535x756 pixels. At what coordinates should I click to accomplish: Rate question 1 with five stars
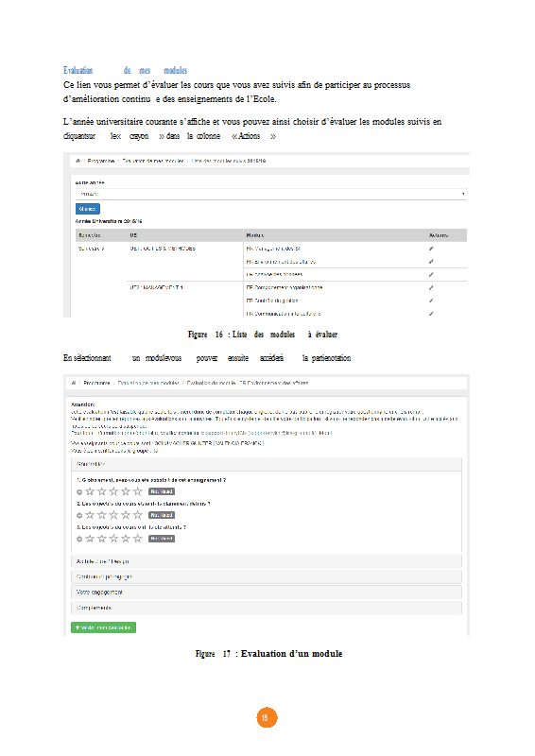[137, 491]
